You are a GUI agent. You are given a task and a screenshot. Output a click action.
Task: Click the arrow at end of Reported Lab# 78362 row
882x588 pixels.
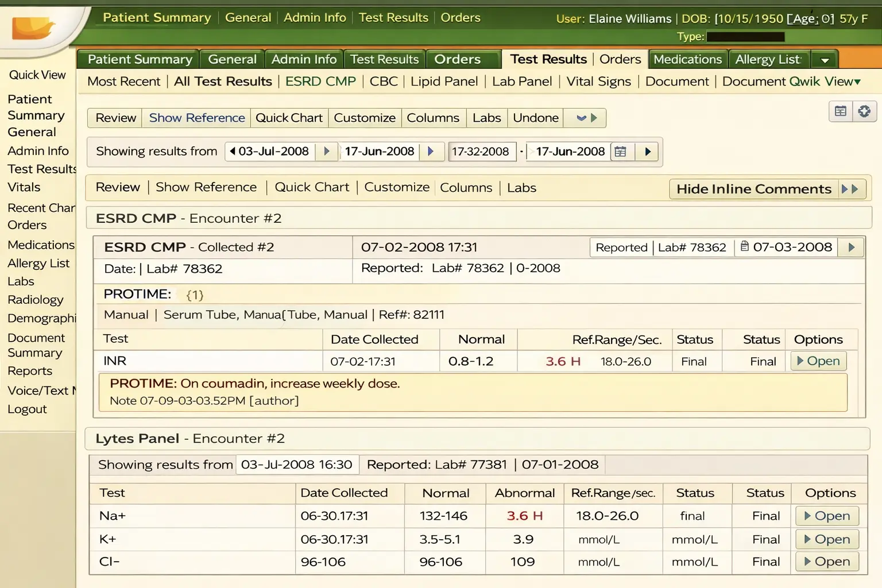[852, 247]
